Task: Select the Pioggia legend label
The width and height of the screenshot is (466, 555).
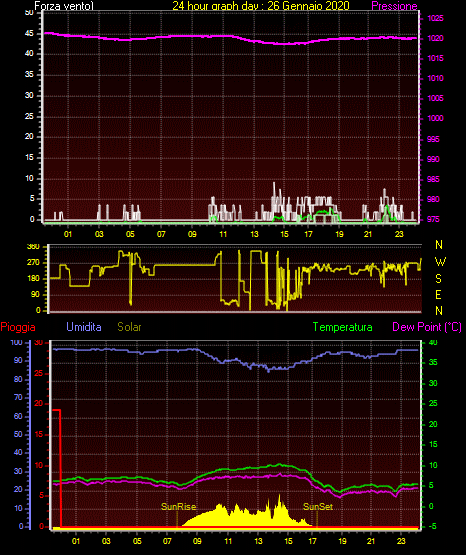Action: pyautogui.click(x=18, y=327)
